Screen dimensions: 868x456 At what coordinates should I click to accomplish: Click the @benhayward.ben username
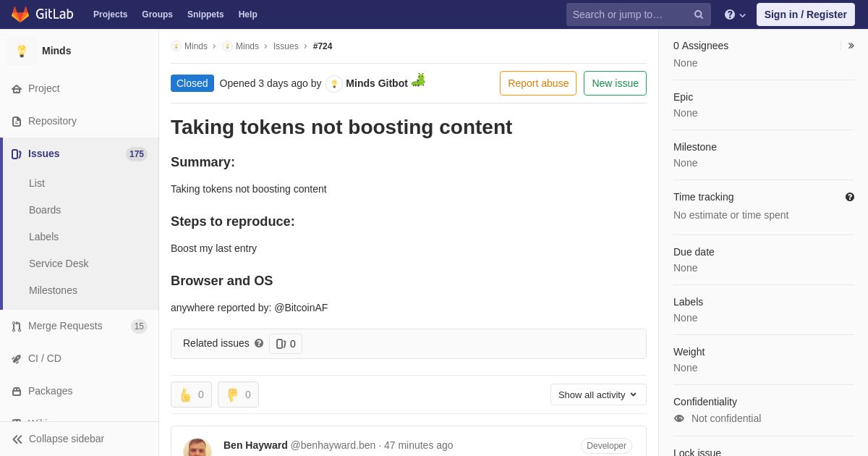333,445
